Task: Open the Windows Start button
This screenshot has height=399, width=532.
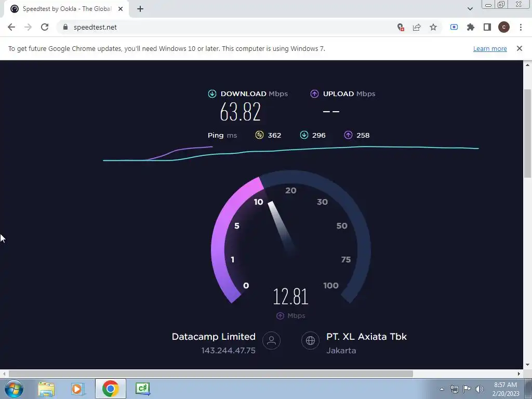Action: point(14,389)
